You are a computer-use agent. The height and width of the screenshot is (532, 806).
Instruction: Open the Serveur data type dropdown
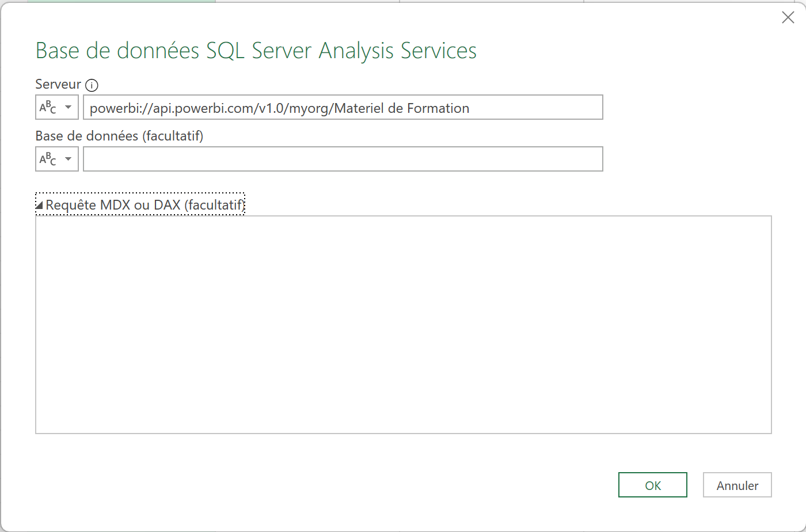pyautogui.click(x=57, y=107)
